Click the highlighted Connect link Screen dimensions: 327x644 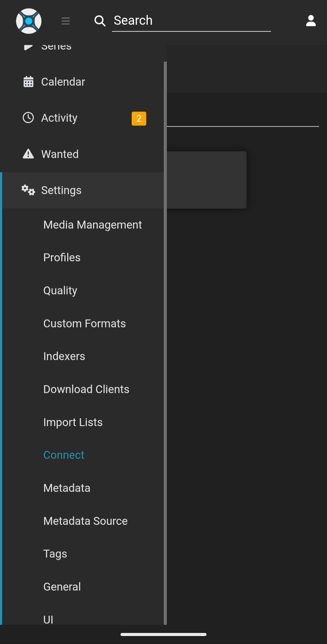[x=64, y=455]
